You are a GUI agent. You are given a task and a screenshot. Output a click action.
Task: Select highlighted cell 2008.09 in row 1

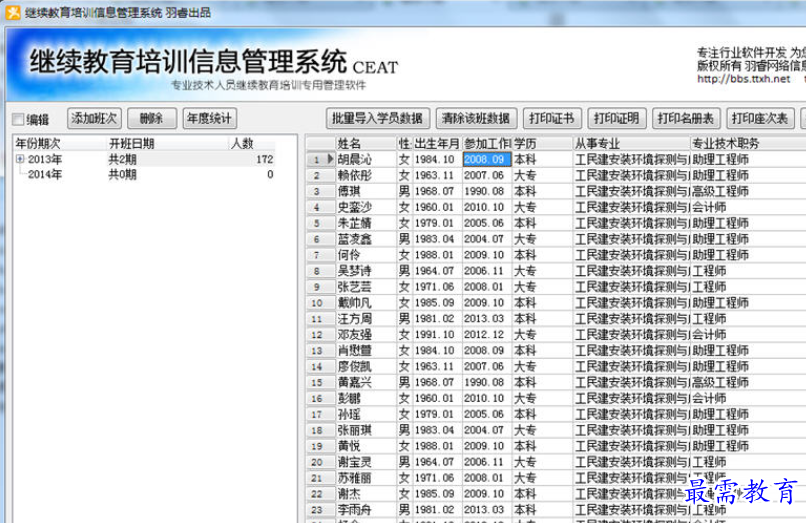[487, 159]
